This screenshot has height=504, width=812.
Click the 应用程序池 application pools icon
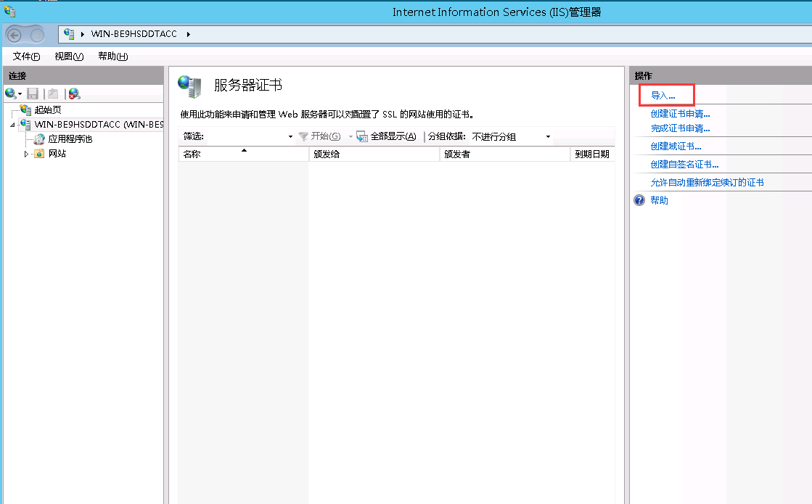coord(40,139)
